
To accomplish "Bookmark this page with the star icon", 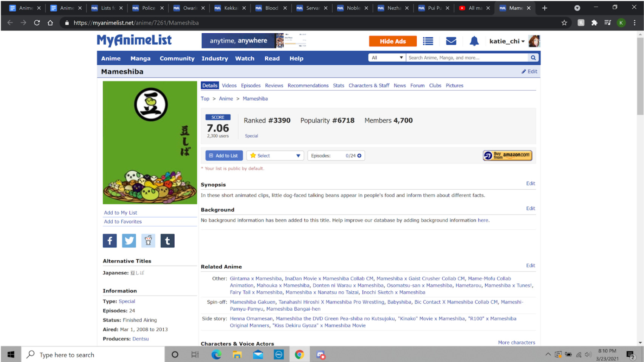I will tap(564, 23).
